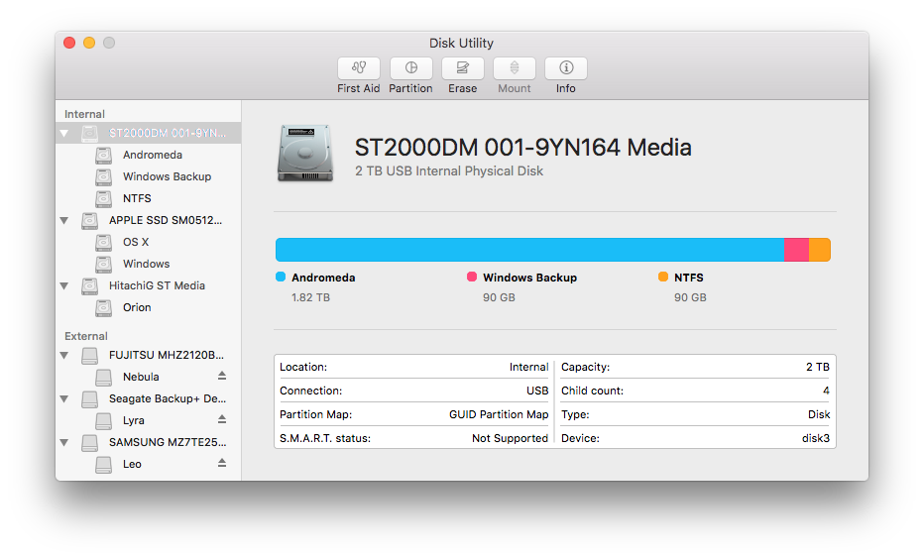
Task: Select Windows Backup in the sidebar
Action: (149, 176)
